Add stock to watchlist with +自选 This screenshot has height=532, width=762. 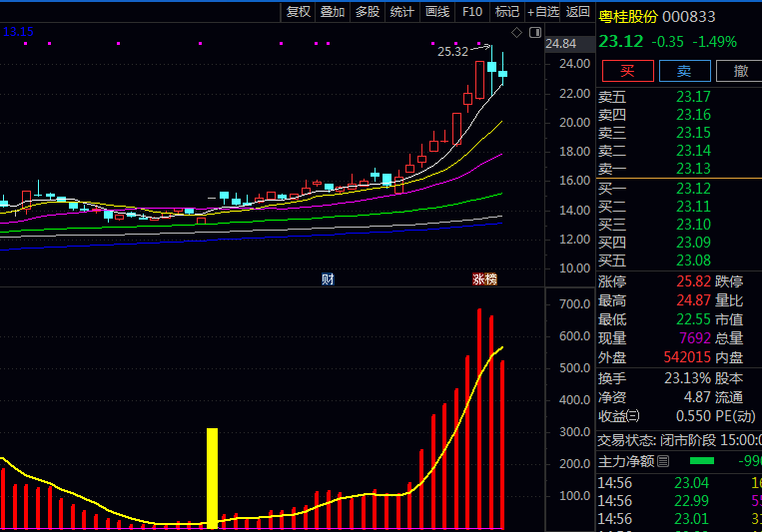tap(542, 12)
